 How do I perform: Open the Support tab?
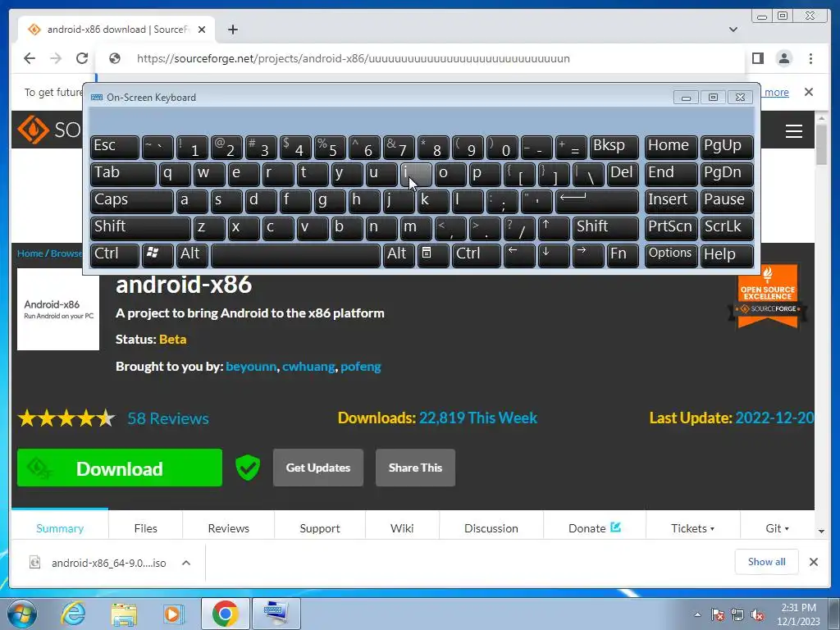point(320,528)
